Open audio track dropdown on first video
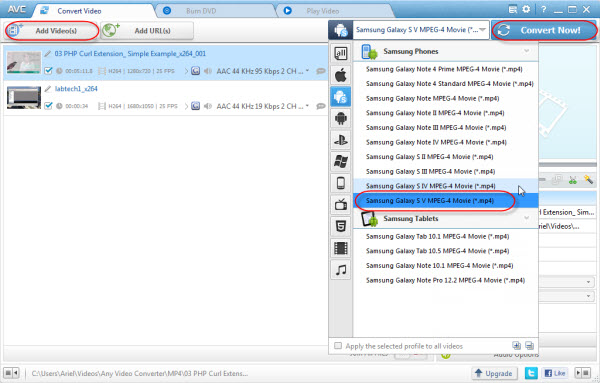The image size is (600, 383). tap(307, 71)
